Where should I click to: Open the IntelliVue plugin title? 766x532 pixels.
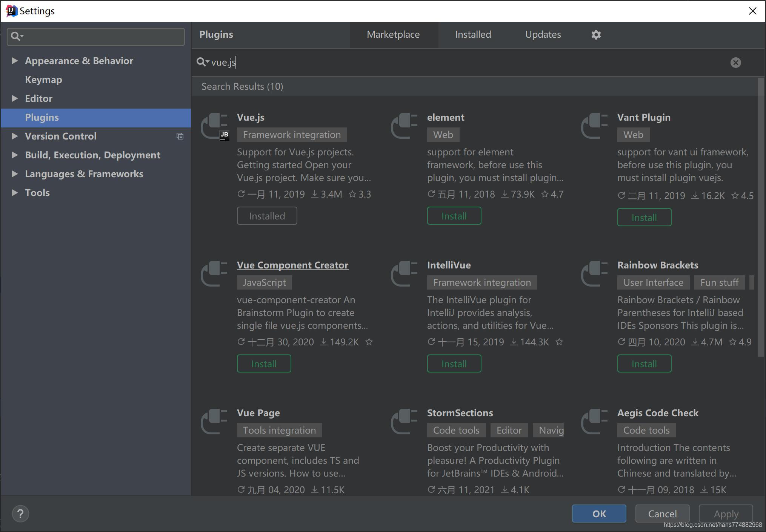tap(449, 265)
